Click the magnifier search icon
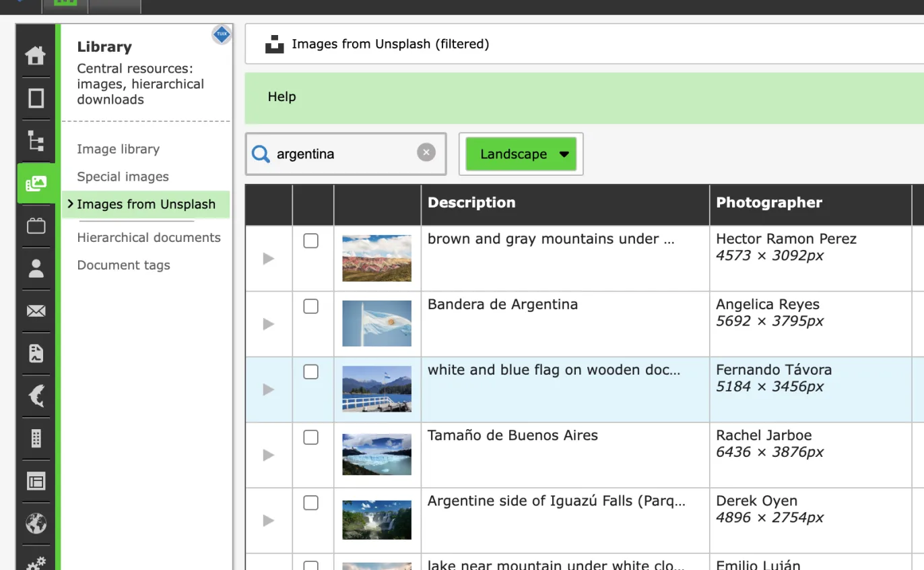The width and height of the screenshot is (924, 570). (261, 154)
